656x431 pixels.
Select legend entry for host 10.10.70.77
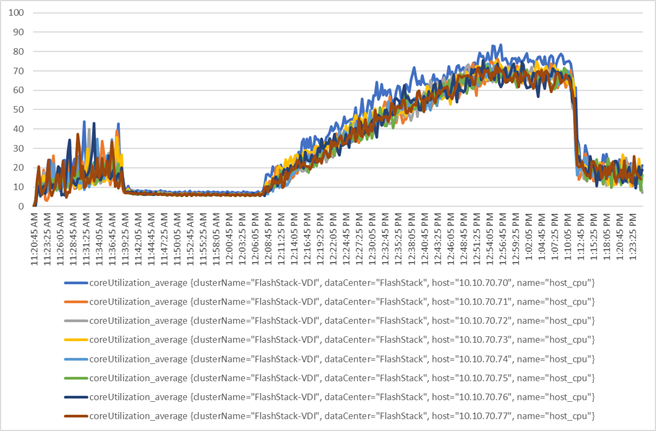coord(329,416)
